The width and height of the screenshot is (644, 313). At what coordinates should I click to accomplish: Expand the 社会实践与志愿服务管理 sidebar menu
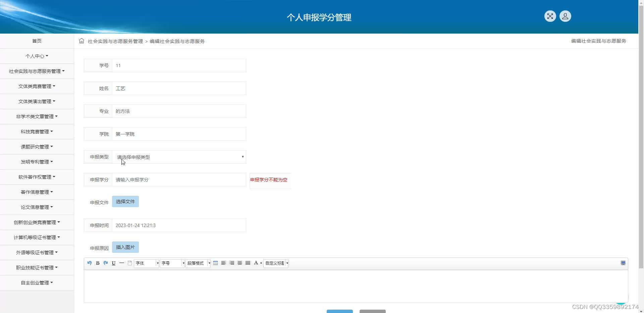click(x=37, y=71)
